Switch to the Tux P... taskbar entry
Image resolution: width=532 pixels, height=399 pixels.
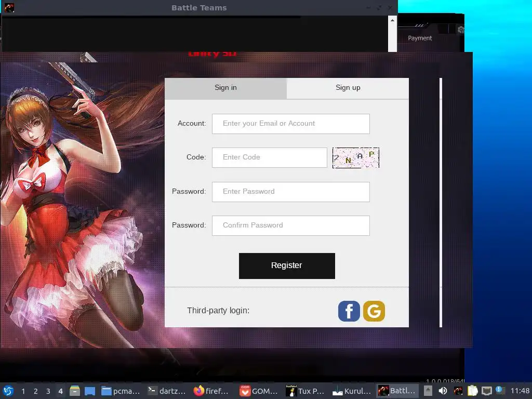tap(305, 391)
